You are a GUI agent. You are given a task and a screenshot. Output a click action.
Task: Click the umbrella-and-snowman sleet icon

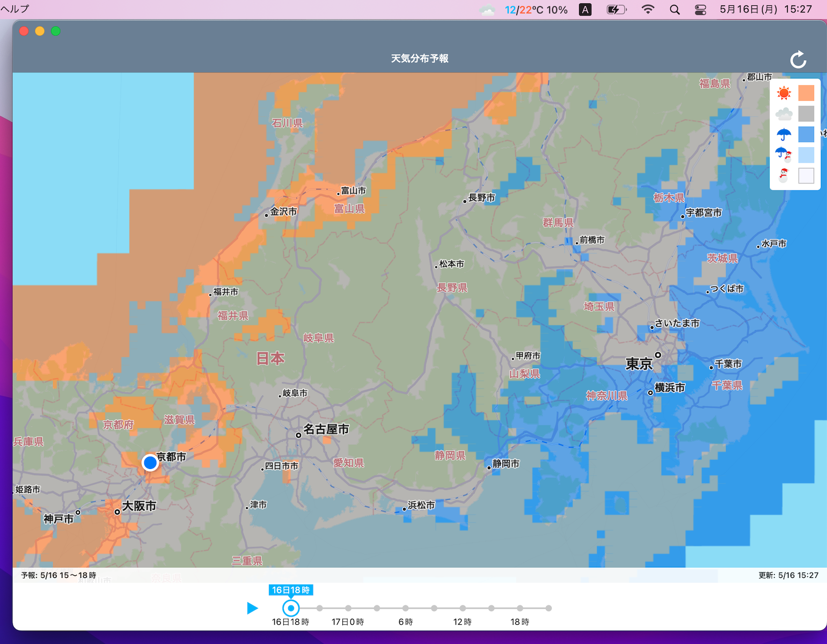784,155
